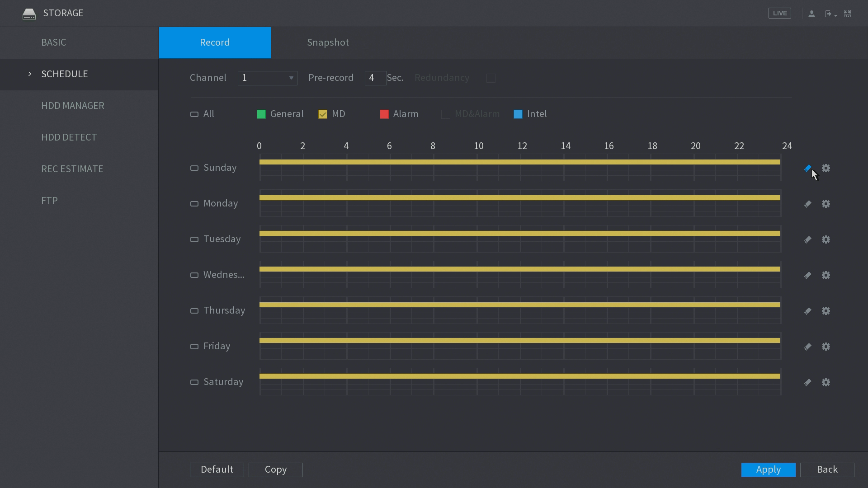
Task: Click the Sunday yellow MD timeline bar
Action: coord(520,162)
